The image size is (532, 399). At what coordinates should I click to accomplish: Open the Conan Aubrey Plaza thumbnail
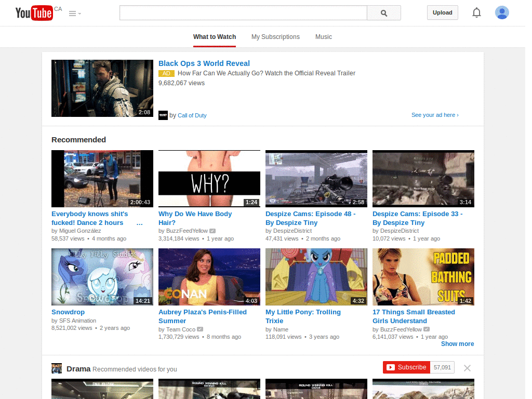tap(209, 277)
